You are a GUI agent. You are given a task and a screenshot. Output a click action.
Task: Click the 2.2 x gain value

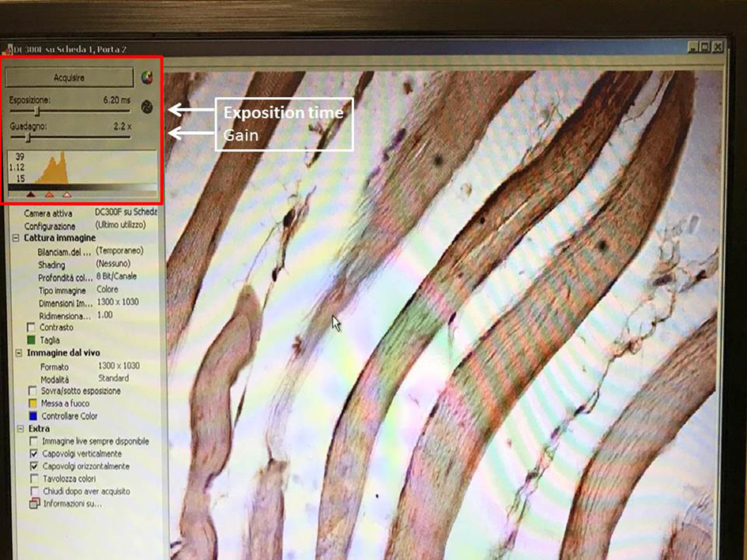coord(123,126)
